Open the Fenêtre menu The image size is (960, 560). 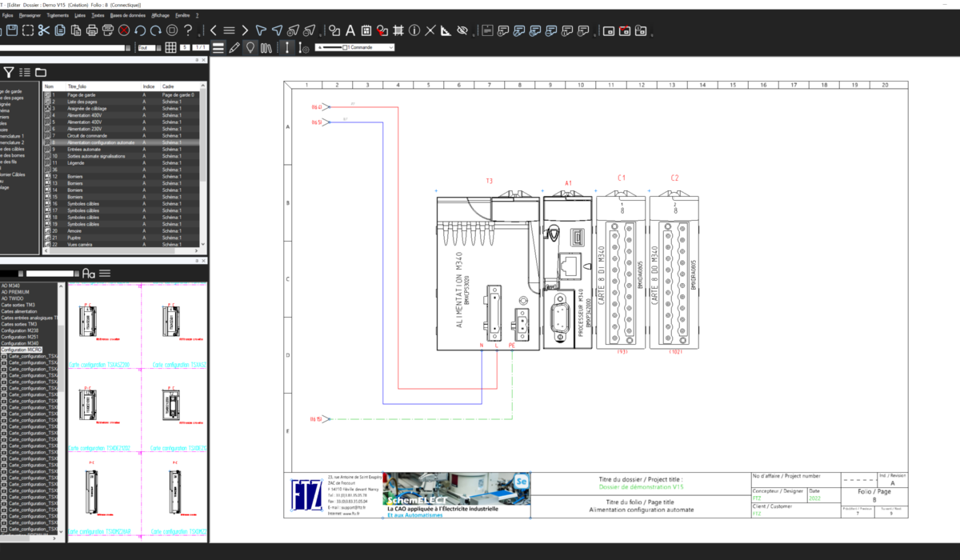(182, 15)
